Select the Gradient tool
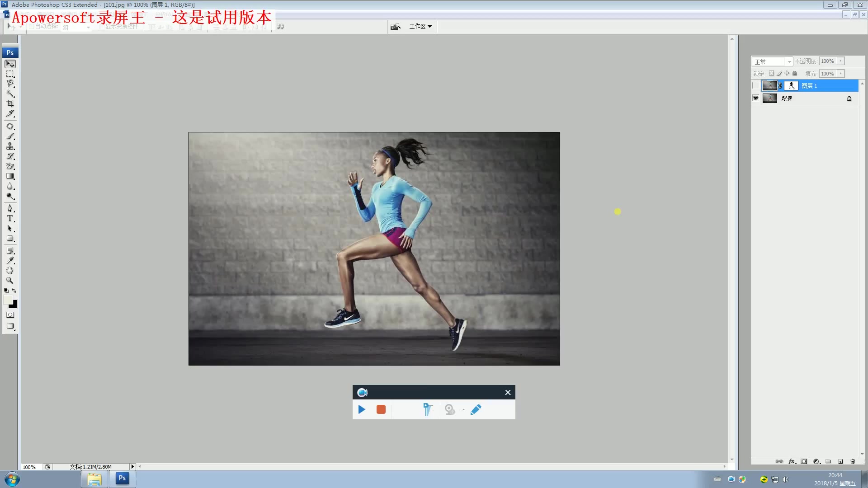Viewport: 868px width, 488px height. coord(10,176)
